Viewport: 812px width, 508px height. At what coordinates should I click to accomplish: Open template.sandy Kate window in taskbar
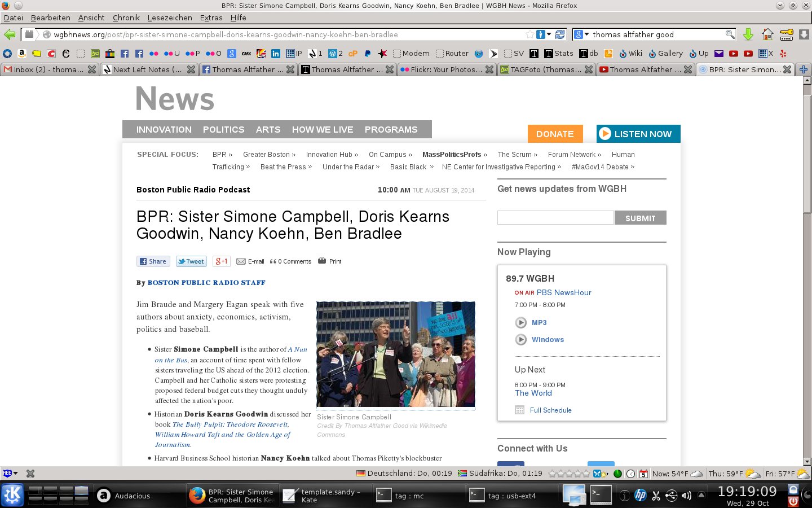(325, 496)
